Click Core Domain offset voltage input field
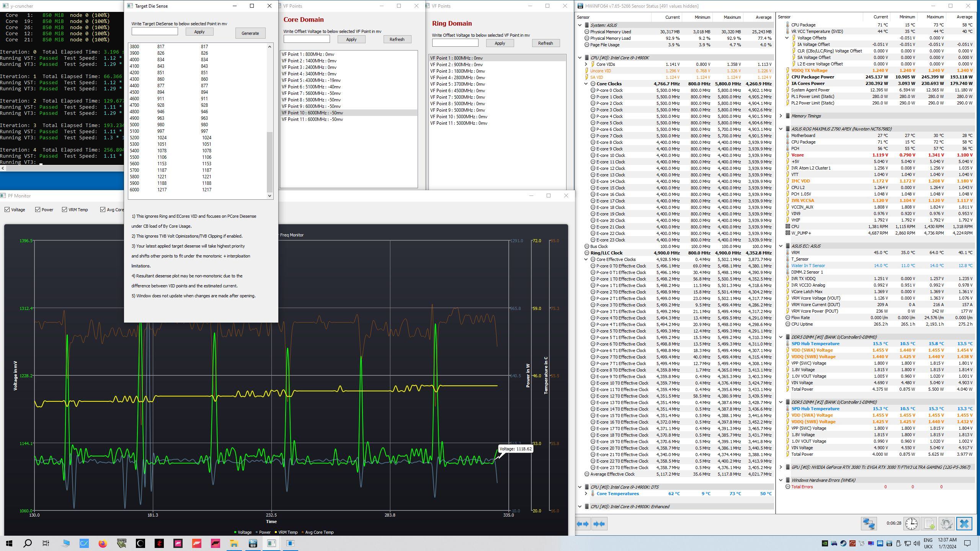 pyautogui.click(x=306, y=39)
